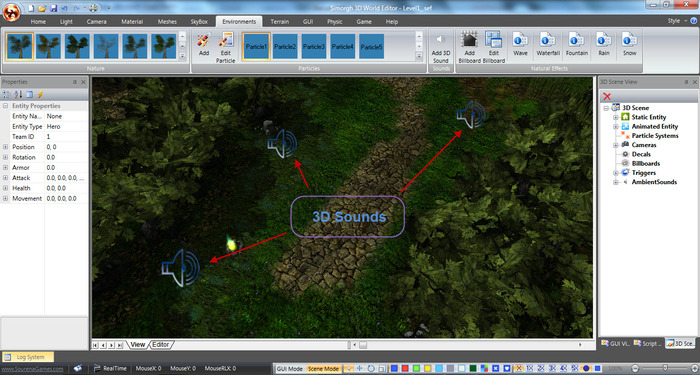Select the Waterfall natural effect
Image resolution: width=700 pixels, height=375 pixels.
(548, 44)
